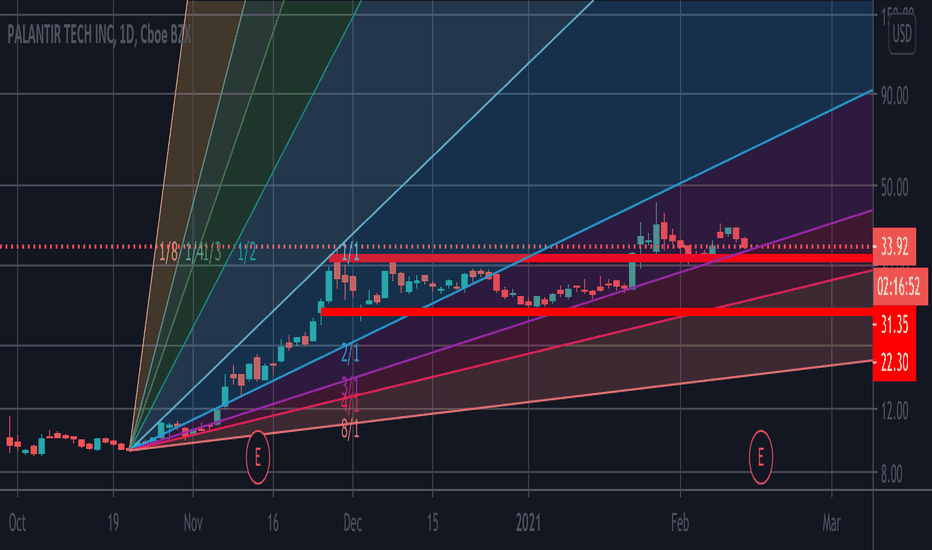The width and height of the screenshot is (932, 550).
Task: Click the 8.00 price axis label
Action: coord(891,474)
